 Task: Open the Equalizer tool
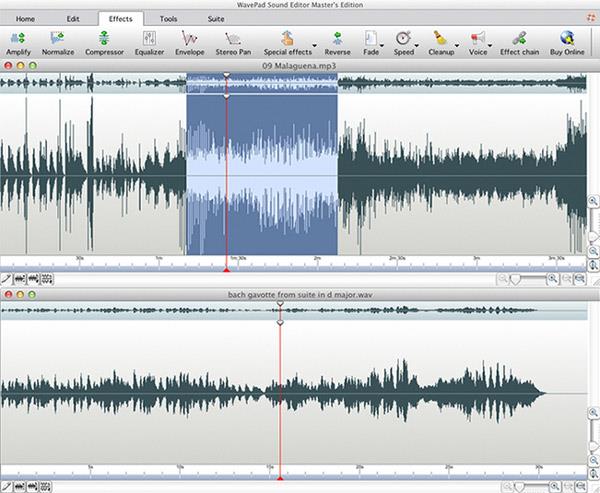(149, 44)
